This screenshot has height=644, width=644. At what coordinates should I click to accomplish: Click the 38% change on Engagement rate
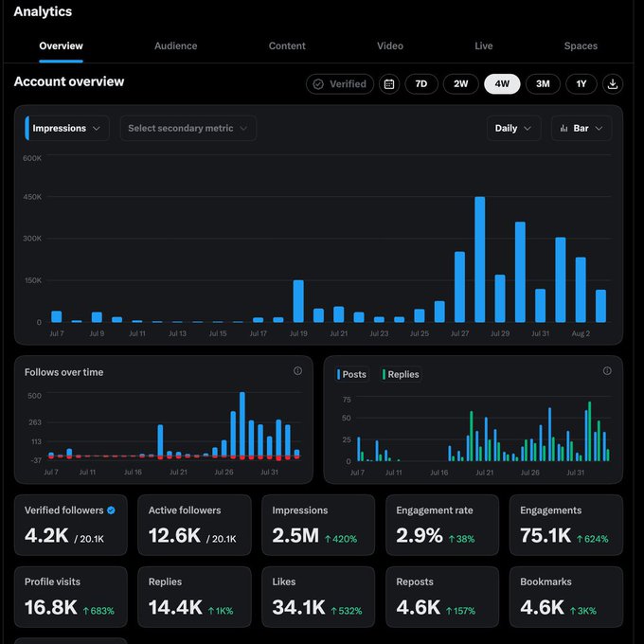click(x=461, y=539)
